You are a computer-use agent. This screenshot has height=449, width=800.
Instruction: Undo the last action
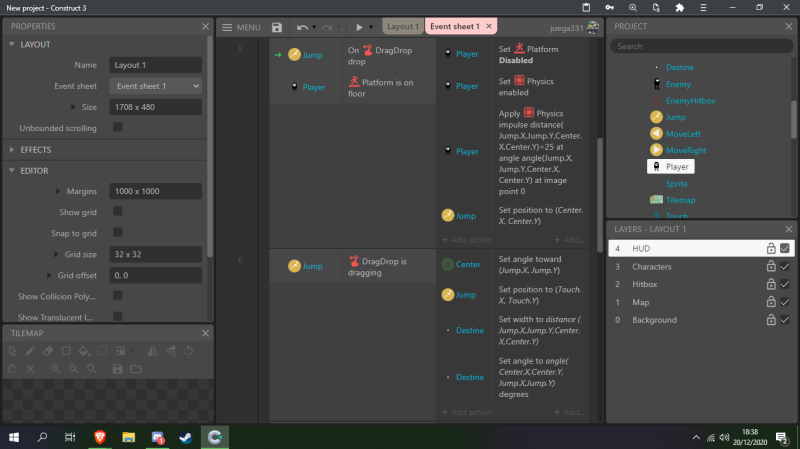pyautogui.click(x=303, y=27)
